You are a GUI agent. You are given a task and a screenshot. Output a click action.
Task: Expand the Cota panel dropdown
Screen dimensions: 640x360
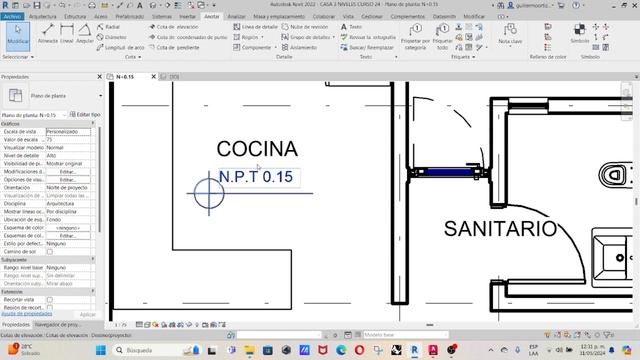click(x=133, y=57)
